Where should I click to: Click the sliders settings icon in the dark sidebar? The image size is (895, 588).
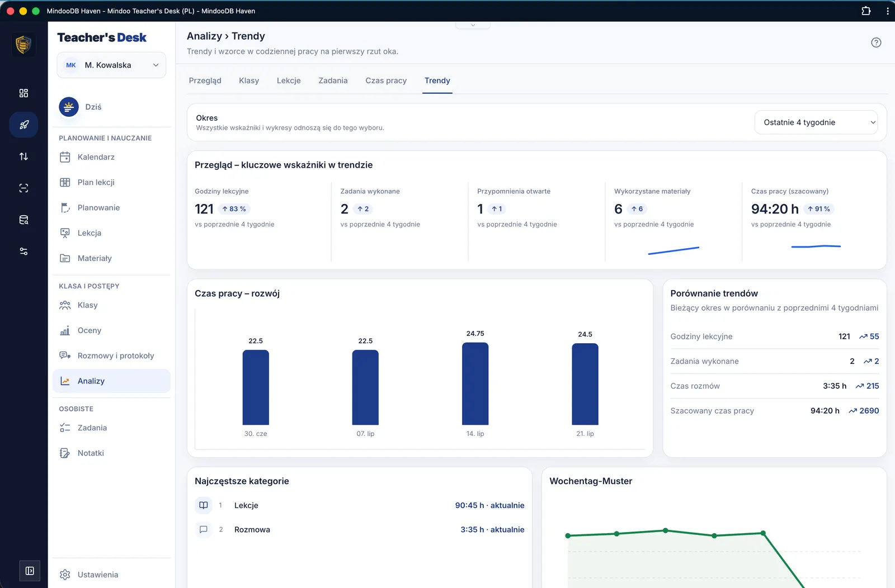click(23, 252)
